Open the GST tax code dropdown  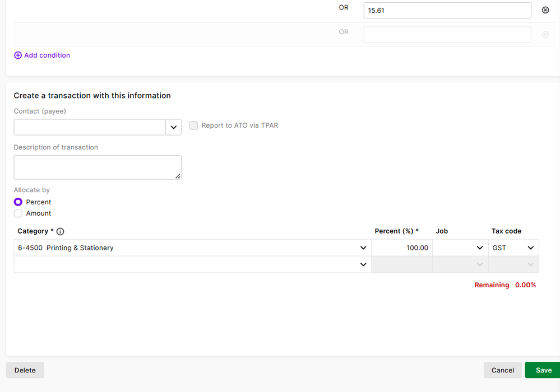(x=530, y=248)
